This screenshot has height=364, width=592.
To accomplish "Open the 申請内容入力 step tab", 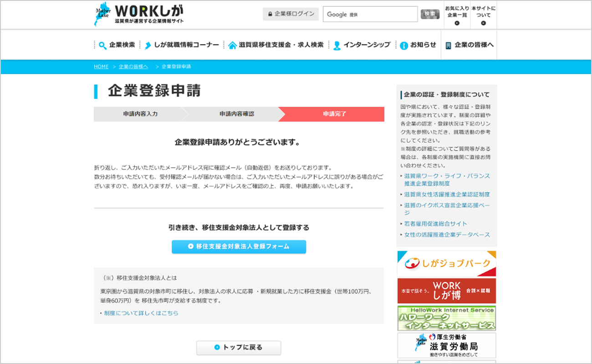I will click(140, 114).
